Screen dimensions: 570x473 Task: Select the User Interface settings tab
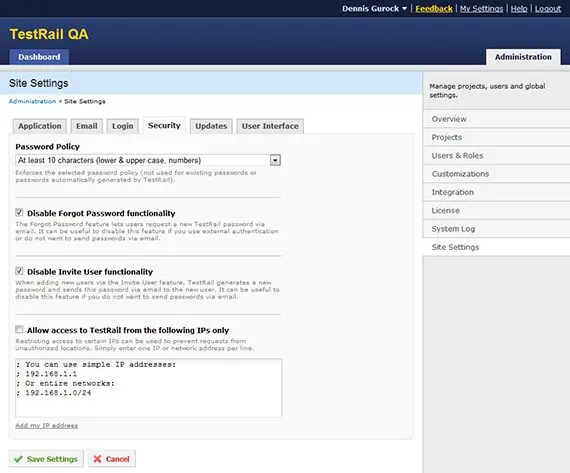coord(270,126)
